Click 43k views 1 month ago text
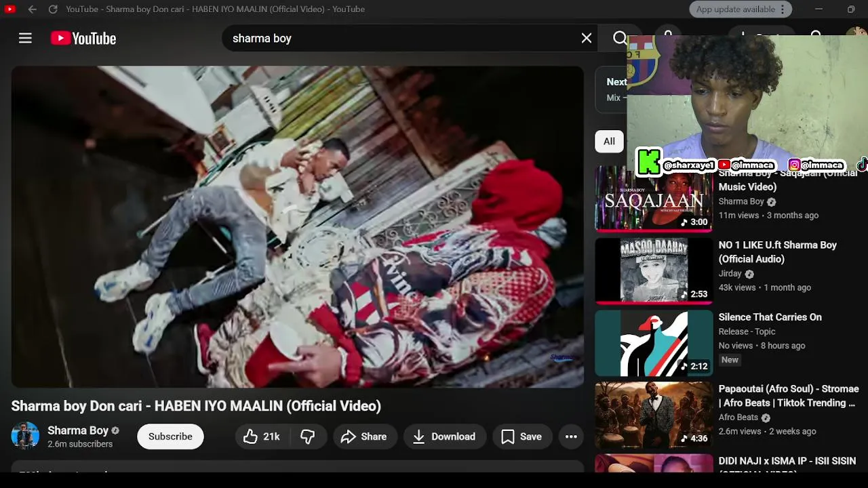The height and width of the screenshot is (488, 868). tap(765, 287)
